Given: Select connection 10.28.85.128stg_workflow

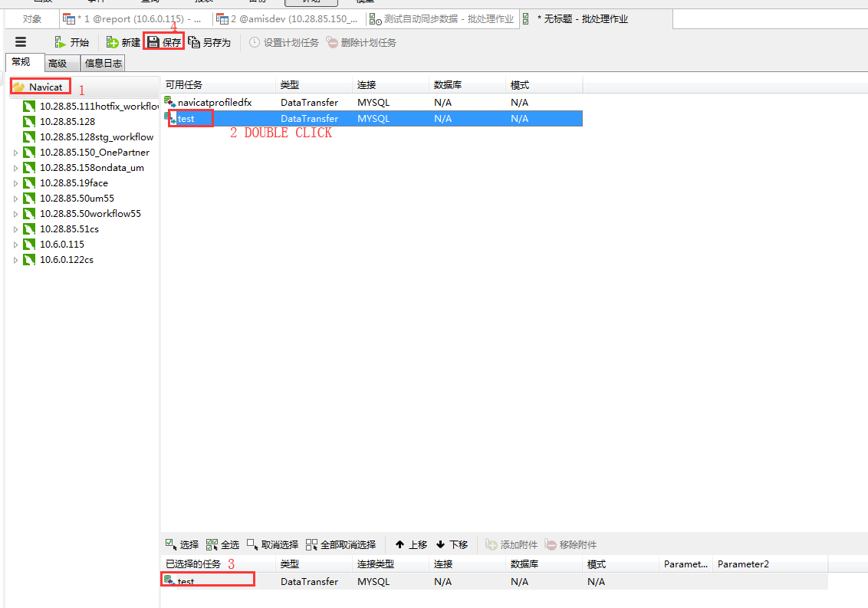Looking at the screenshot, I should (x=89, y=136).
